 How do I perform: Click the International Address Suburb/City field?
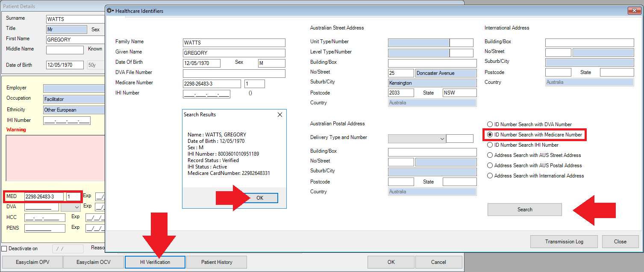[x=590, y=62]
